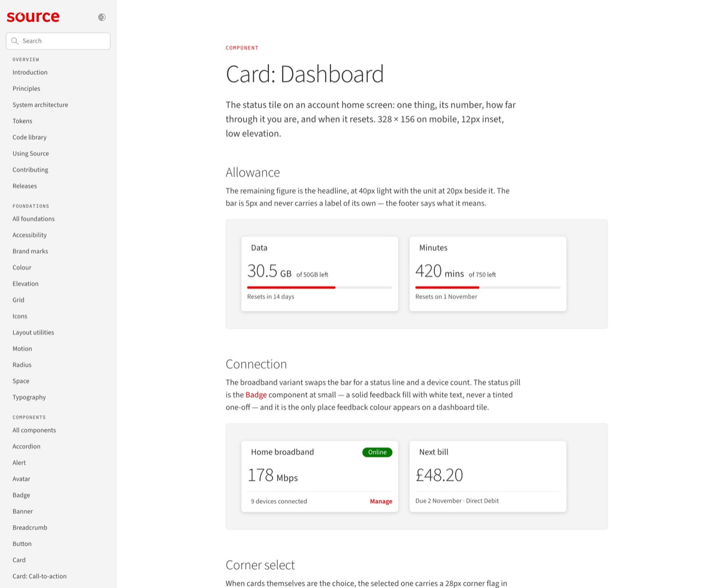Open Card component in the sidebar
The height and width of the screenshot is (588, 717).
coord(19,560)
